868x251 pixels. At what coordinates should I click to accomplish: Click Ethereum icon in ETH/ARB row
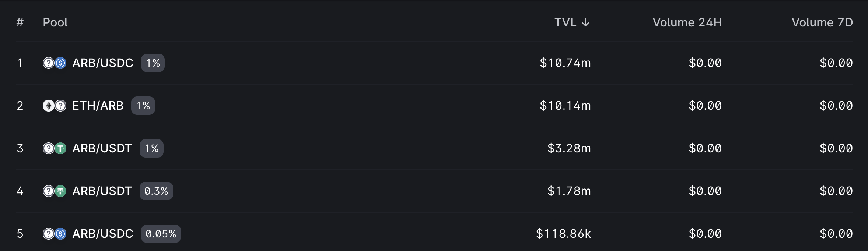[x=48, y=106]
